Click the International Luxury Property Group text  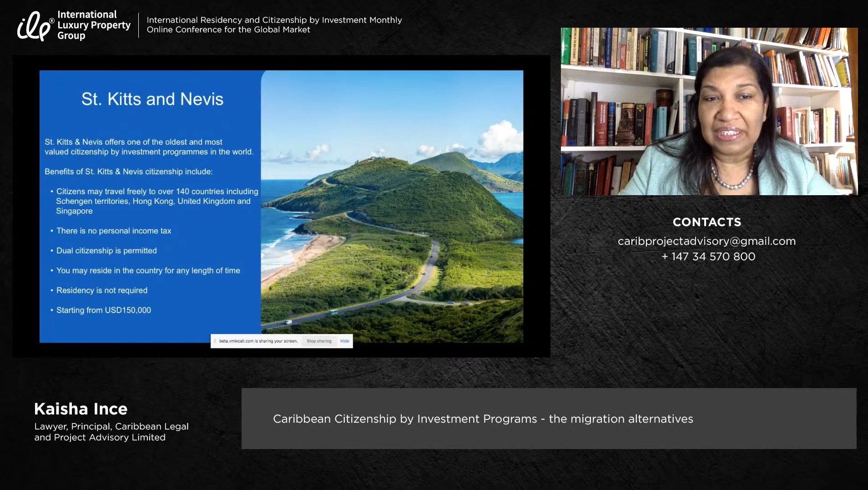click(x=93, y=25)
